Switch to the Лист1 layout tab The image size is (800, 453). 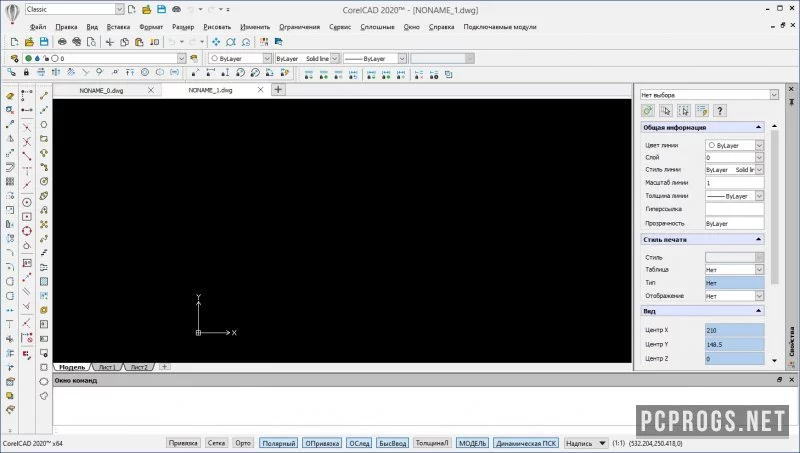[x=107, y=367]
